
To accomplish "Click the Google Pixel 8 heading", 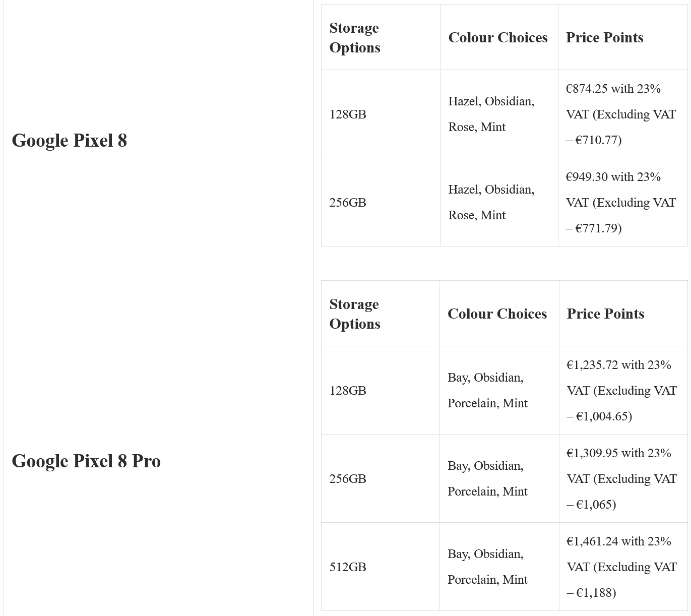I will click(x=69, y=141).
